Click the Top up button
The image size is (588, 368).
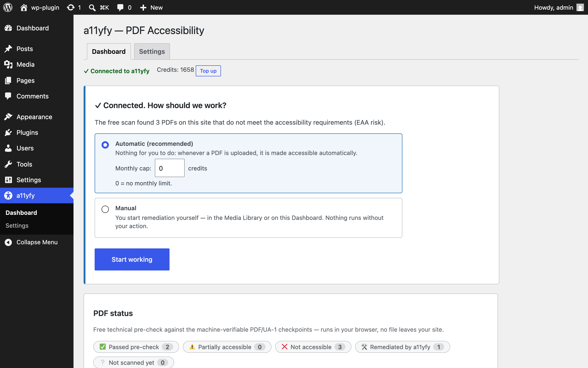pyautogui.click(x=208, y=71)
